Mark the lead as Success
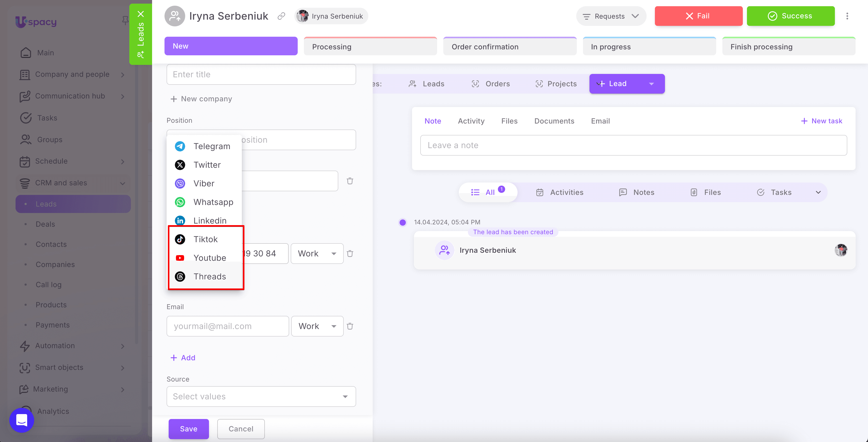The width and height of the screenshot is (868, 442). coord(790,16)
